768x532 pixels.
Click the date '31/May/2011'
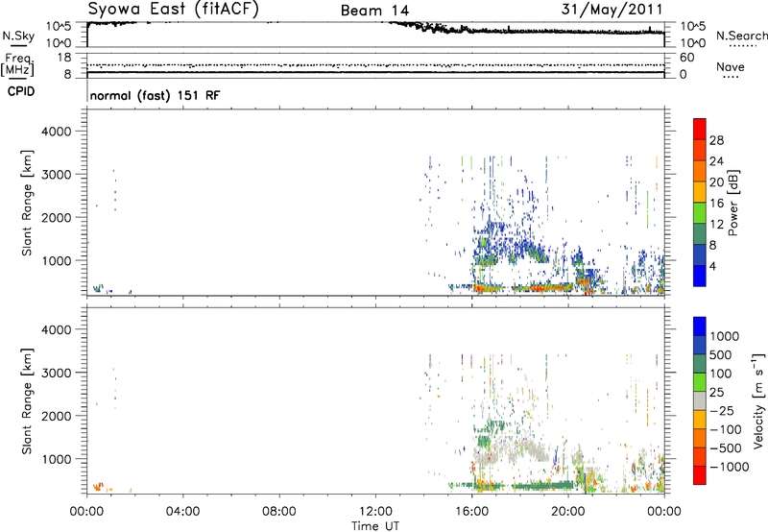click(612, 10)
